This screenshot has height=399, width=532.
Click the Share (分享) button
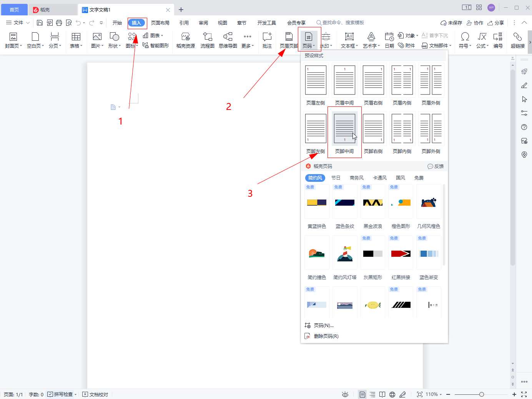pyautogui.click(x=495, y=23)
